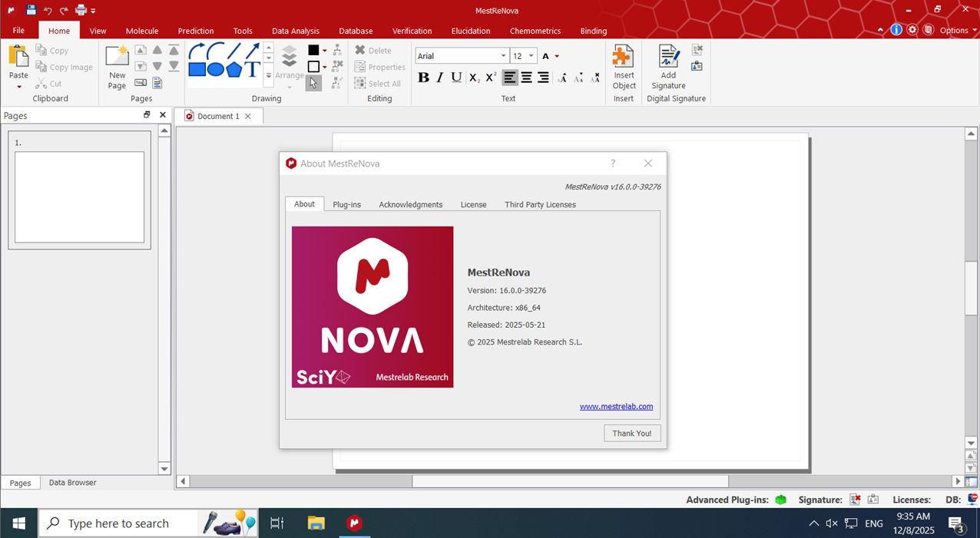Screen dimensions: 980x538
Task: Open the File menu
Action: [18, 31]
